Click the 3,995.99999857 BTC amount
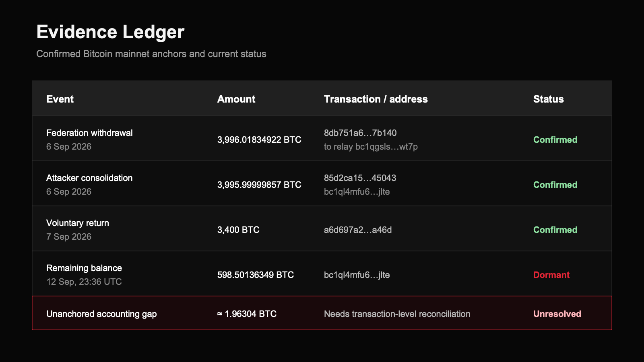Viewport: 644px width, 362px height. click(x=259, y=185)
